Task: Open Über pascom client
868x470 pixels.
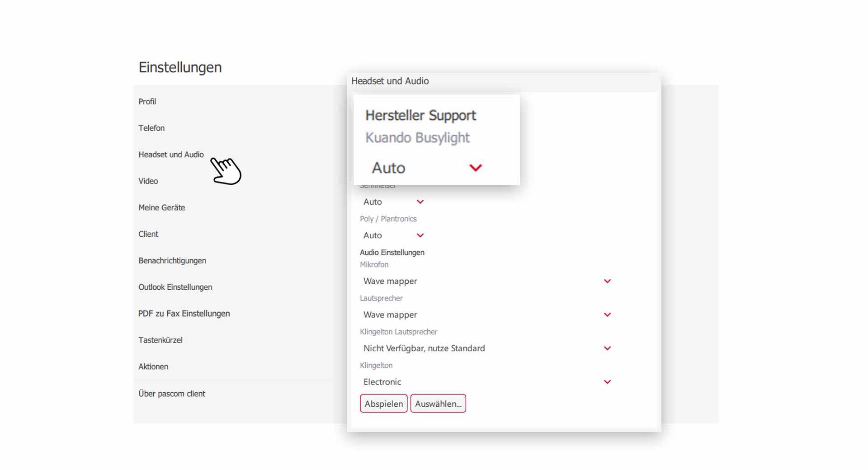Action: 172,394
